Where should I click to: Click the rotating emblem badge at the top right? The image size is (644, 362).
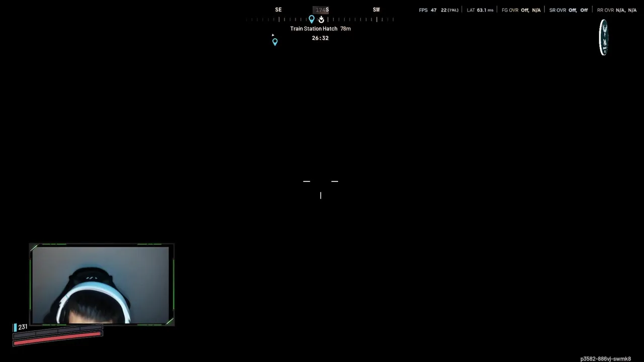pyautogui.click(x=604, y=37)
